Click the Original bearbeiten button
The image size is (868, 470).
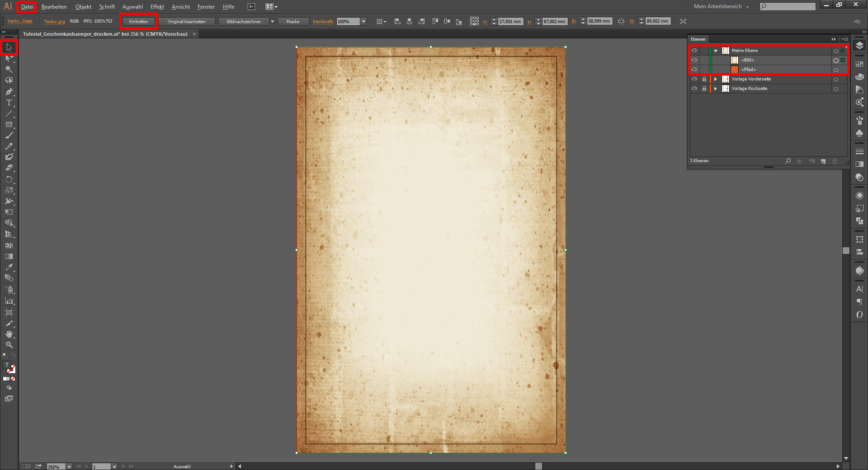186,22
